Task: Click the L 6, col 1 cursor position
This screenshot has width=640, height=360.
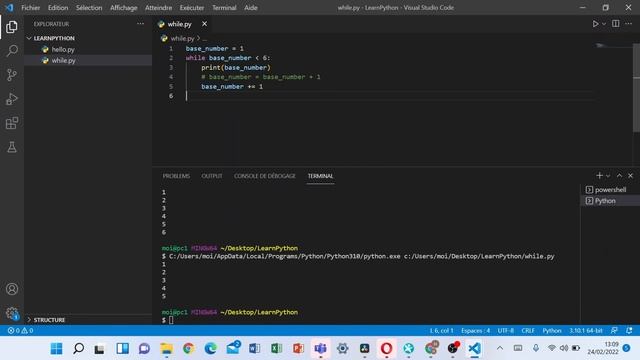Action: (x=441, y=331)
